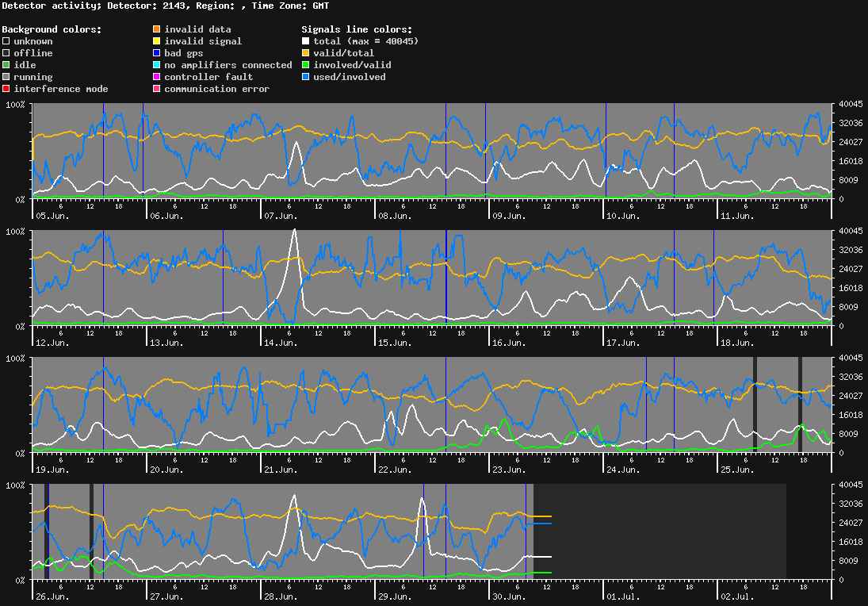Screen dimensions: 868x606
Task: Click the 25.Jun. date label
Action: (737, 470)
